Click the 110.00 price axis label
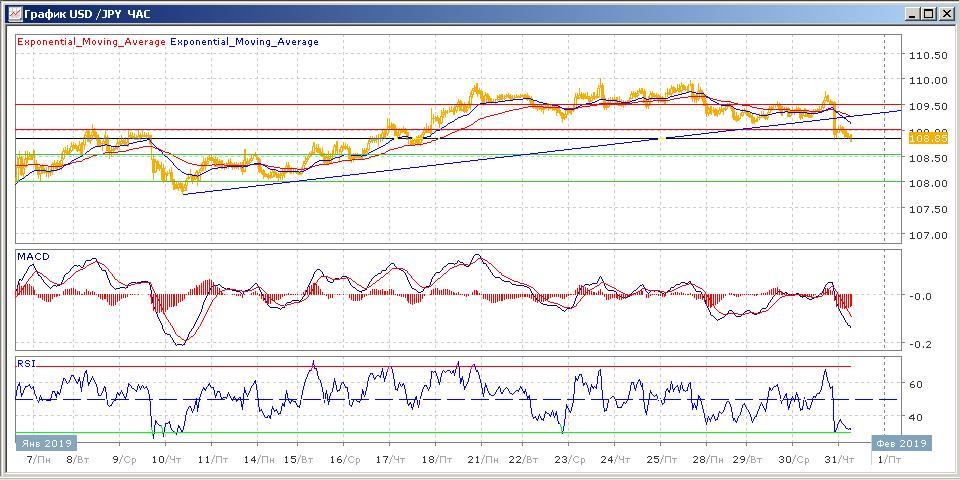The image size is (960, 480). tap(929, 80)
